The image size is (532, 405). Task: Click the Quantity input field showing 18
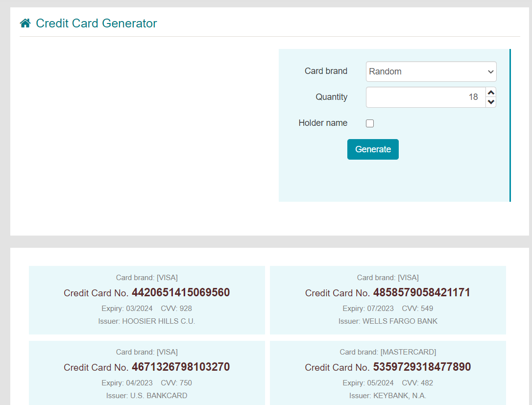[x=426, y=97]
